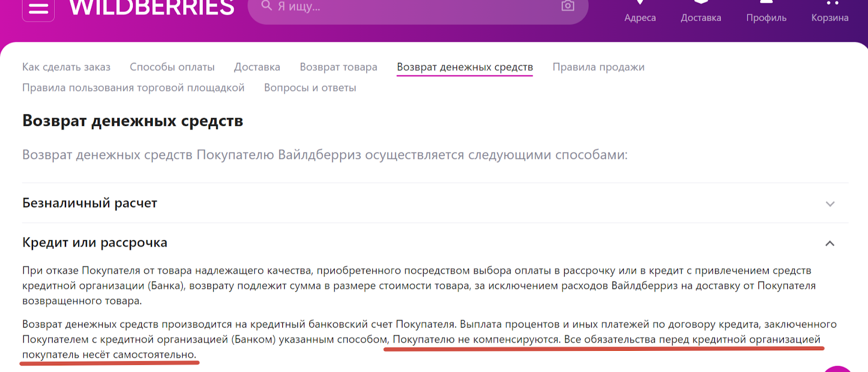Click text "покупатель несёт самостоятельно"

[x=108, y=355]
